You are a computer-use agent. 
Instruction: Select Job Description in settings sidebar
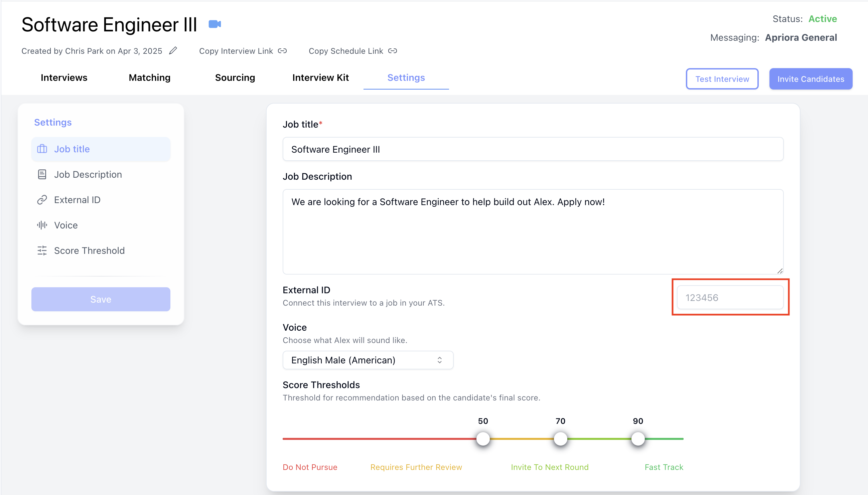(x=101, y=174)
